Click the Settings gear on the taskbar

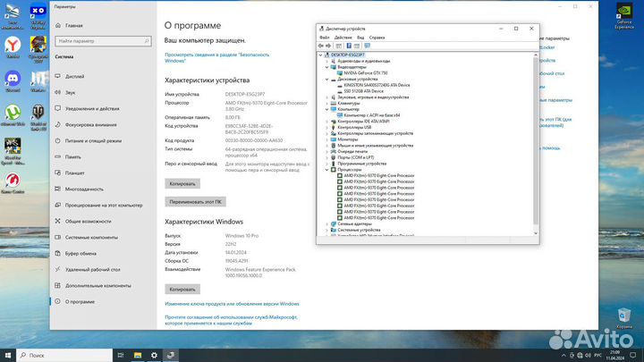[x=154, y=355]
